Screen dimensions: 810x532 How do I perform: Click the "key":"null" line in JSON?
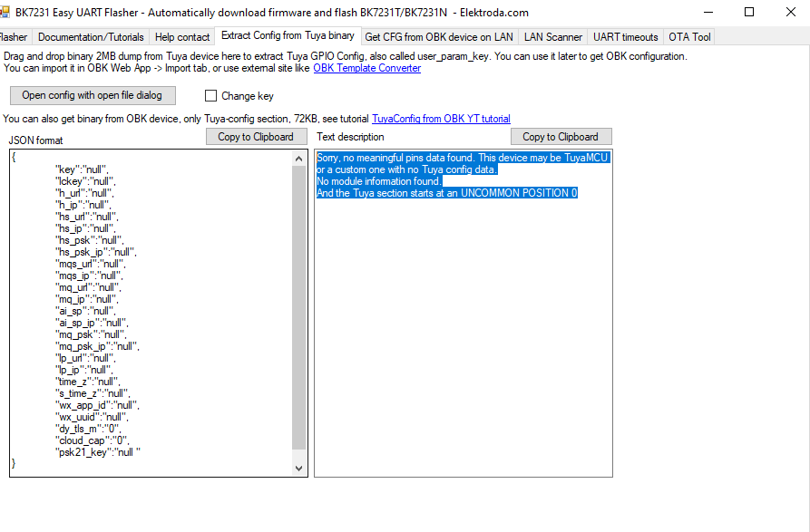point(82,169)
